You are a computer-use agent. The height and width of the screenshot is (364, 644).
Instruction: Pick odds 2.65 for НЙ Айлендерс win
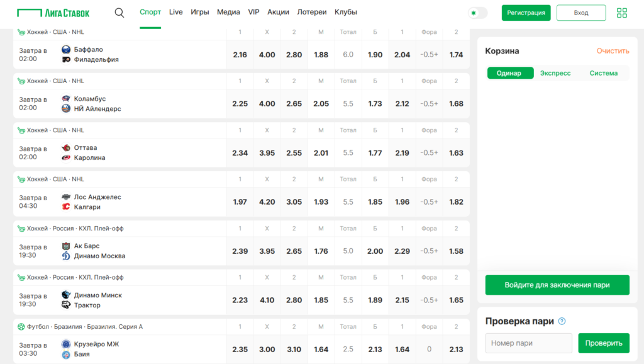(x=294, y=104)
